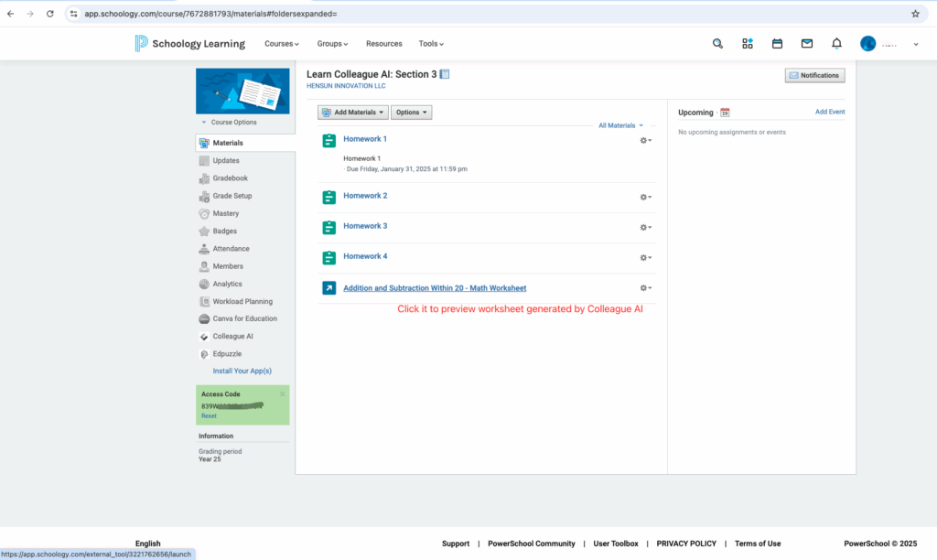Viewport: 937px width, 560px height.
Task: Expand the Courses dropdown menu
Action: tap(282, 44)
